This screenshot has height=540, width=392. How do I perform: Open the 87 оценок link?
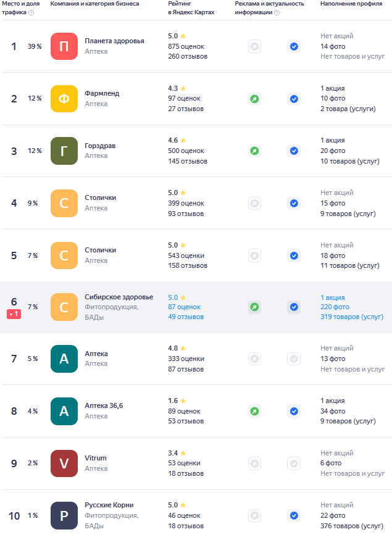[185, 307]
